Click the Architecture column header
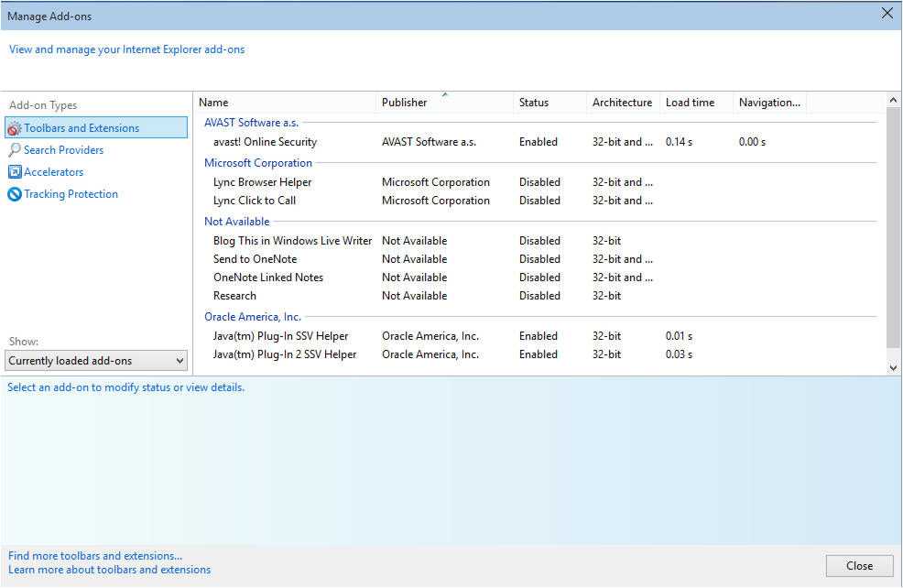Screen dimensions: 903x588 (622, 103)
